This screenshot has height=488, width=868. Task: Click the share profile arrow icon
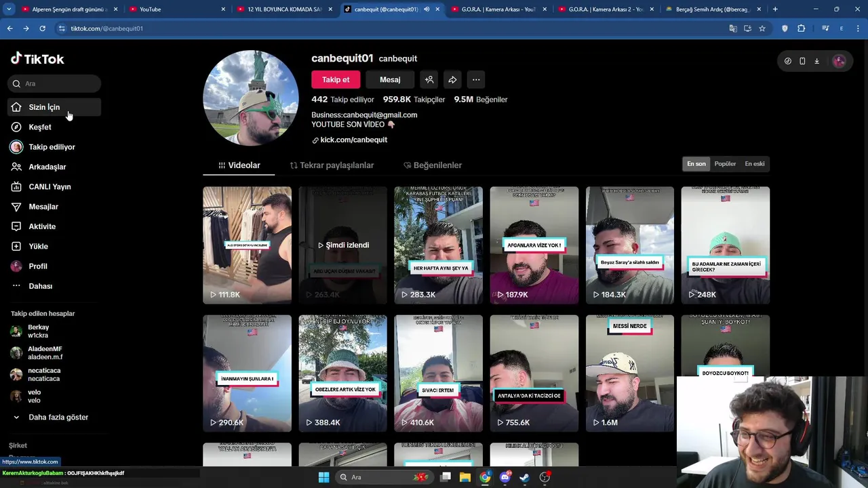point(452,79)
